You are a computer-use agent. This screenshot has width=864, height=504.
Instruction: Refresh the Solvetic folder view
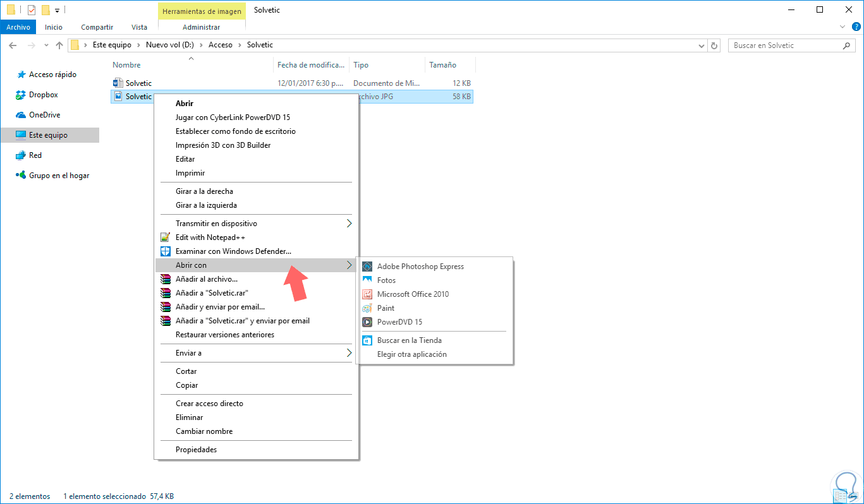715,45
